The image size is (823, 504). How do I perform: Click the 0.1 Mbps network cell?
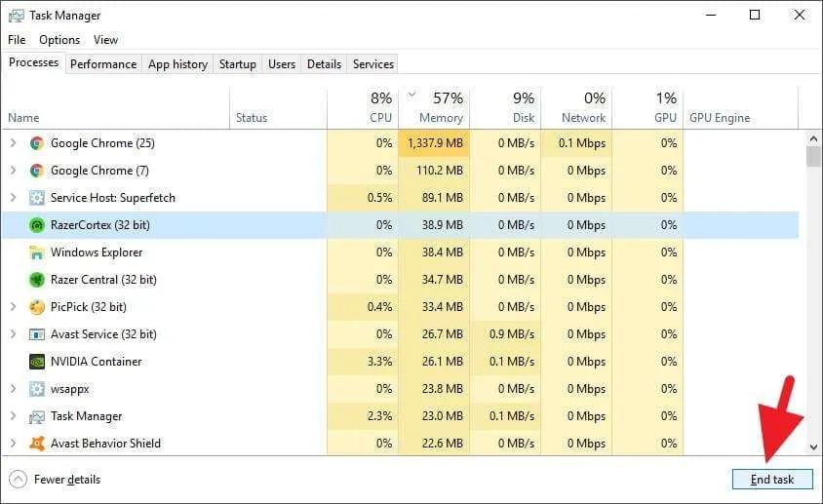click(x=576, y=143)
